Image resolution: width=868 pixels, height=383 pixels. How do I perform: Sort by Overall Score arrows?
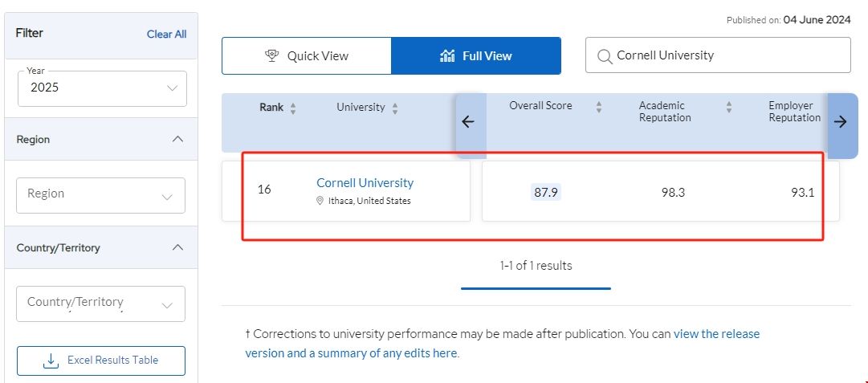pyautogui.click(x=599, y=107)
